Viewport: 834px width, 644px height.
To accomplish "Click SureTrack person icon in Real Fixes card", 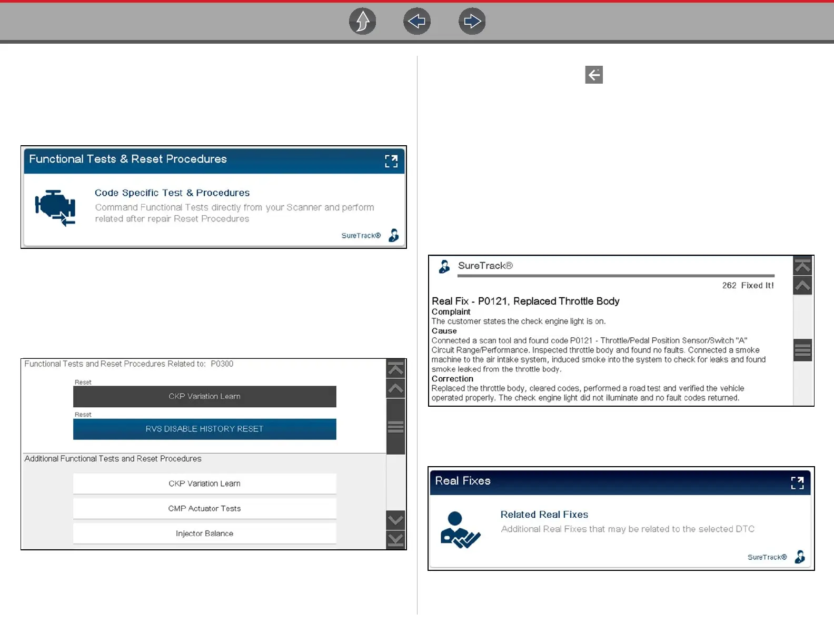I will (x=800, y=557).
